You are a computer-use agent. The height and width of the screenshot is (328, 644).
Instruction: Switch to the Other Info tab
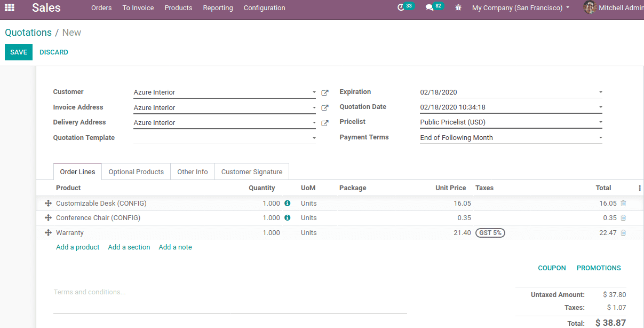[193, 171]
